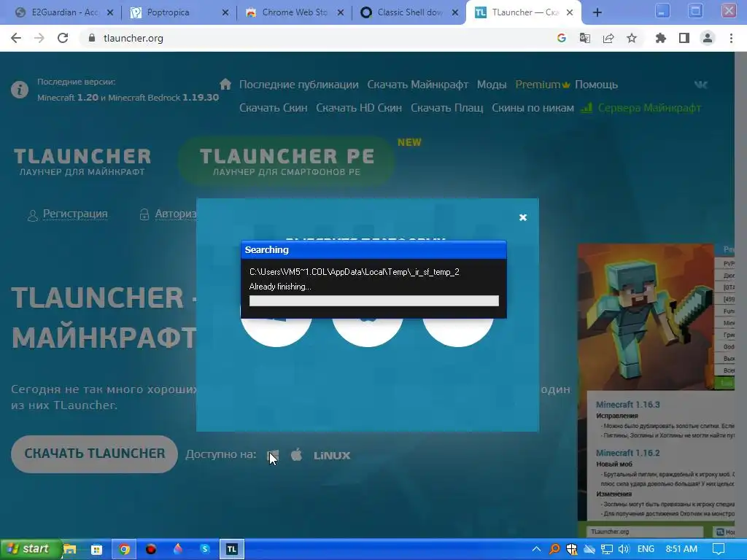This screenshot has width=747, height=560.
Task: Click the VK social icon
Action: click(701, 85)
